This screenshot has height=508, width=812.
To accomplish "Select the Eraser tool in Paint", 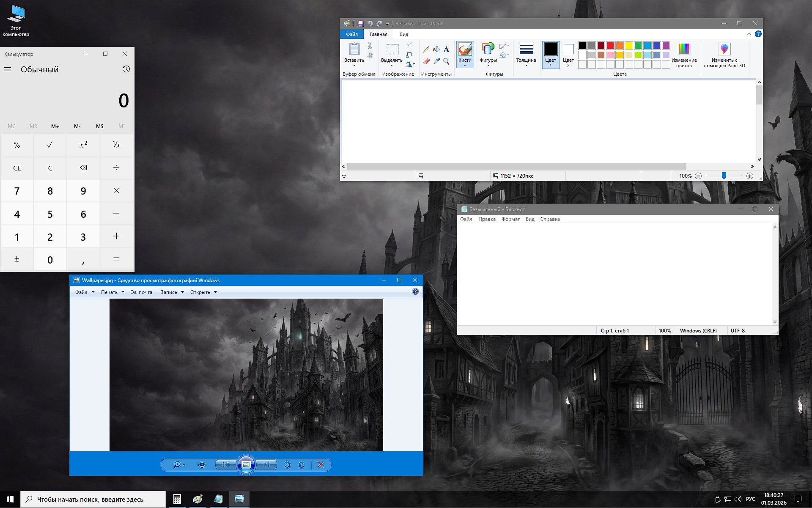I will [426, 61].
